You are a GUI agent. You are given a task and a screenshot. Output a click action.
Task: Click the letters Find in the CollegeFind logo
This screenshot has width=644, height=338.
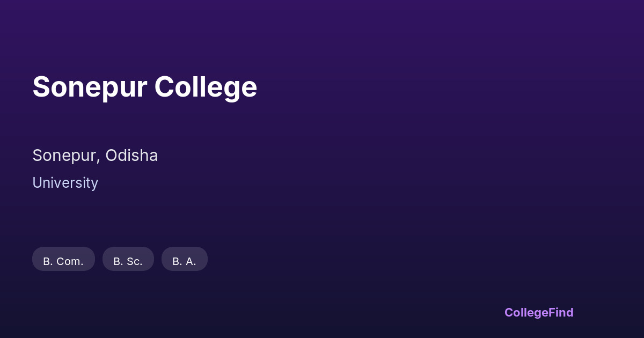pyautogui.click(x=561, y=312)
